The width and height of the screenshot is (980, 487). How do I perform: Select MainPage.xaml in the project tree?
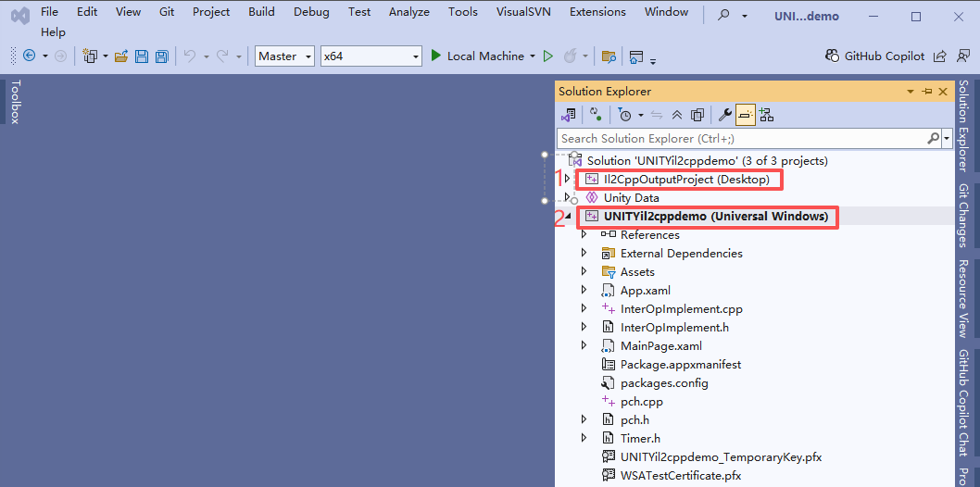[660, 346]
